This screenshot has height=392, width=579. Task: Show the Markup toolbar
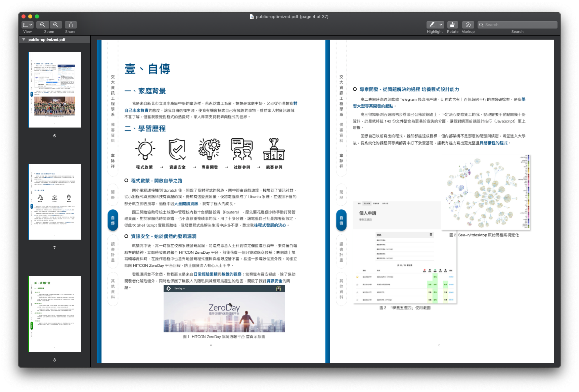[x=468, y=25]
